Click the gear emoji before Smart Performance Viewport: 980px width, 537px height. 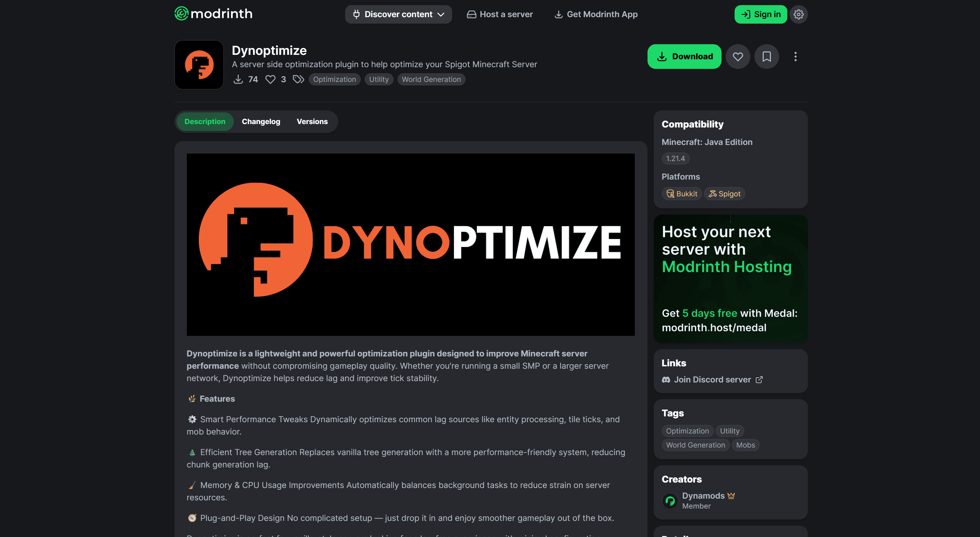[x=192, y=419]
